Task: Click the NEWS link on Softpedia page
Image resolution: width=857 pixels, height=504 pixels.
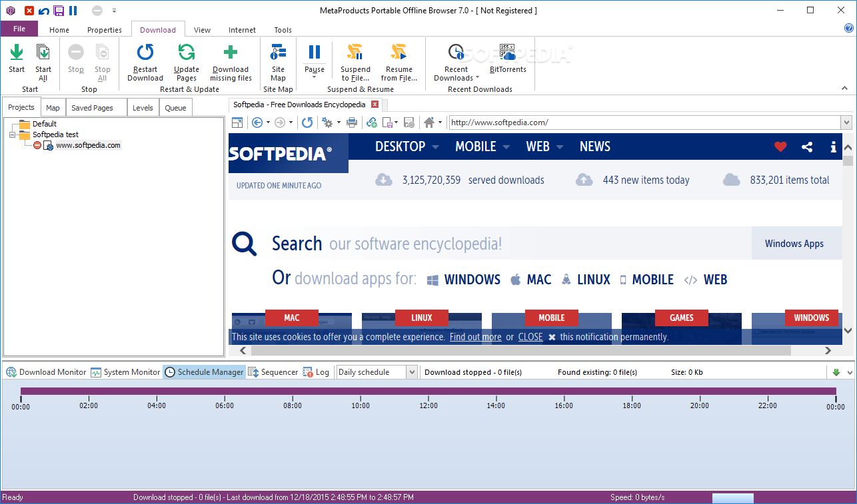Action: click(595, 146)
